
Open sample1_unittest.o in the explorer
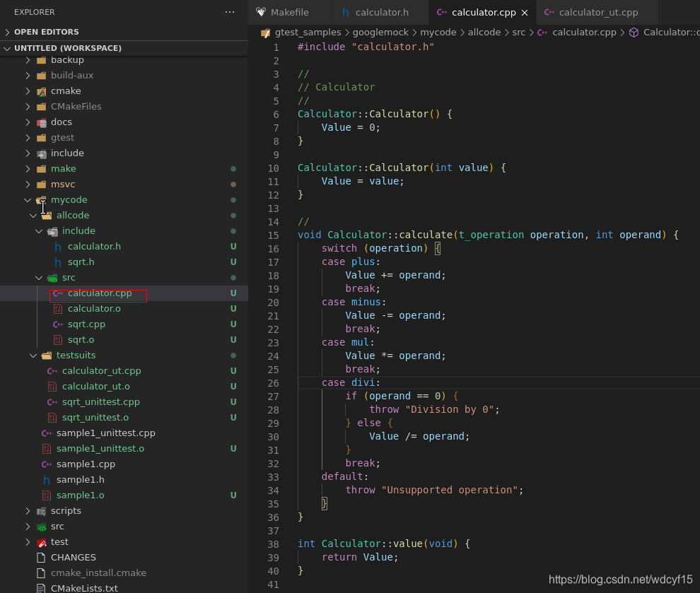coord(100,449)
